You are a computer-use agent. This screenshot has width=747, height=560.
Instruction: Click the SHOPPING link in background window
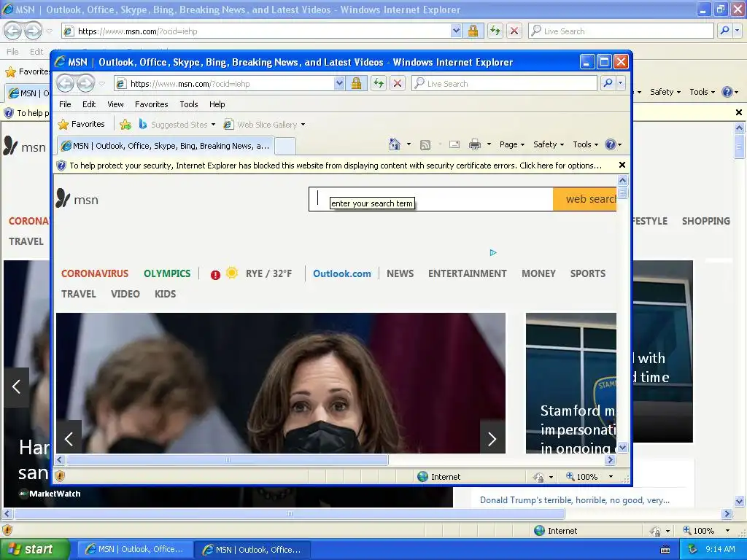coord(706,222)
